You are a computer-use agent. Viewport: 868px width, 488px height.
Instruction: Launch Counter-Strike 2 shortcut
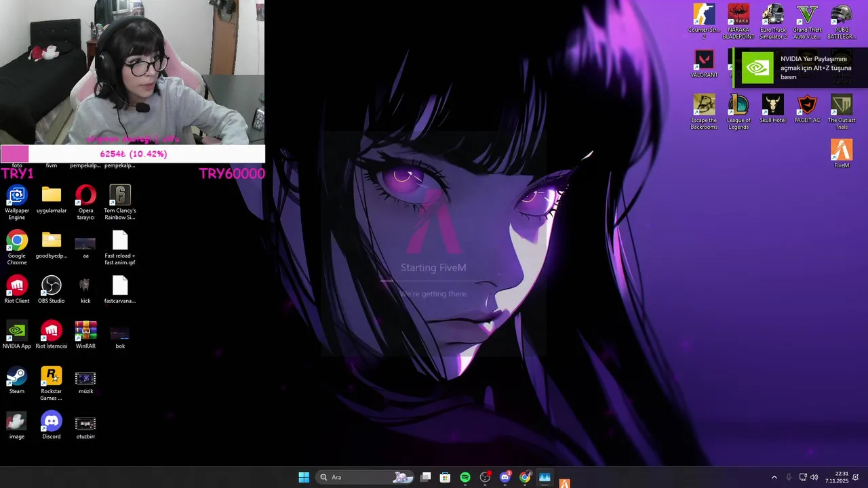click(704, 22)
